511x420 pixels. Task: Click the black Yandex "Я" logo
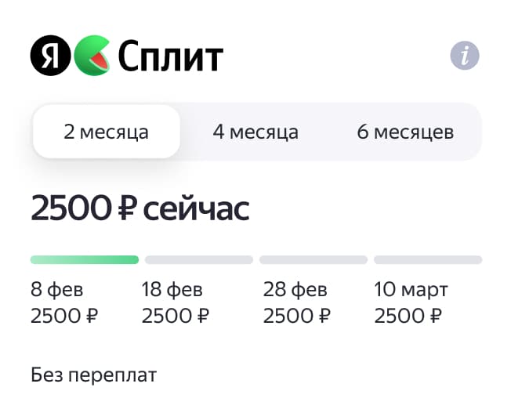[x=49, y=56]
